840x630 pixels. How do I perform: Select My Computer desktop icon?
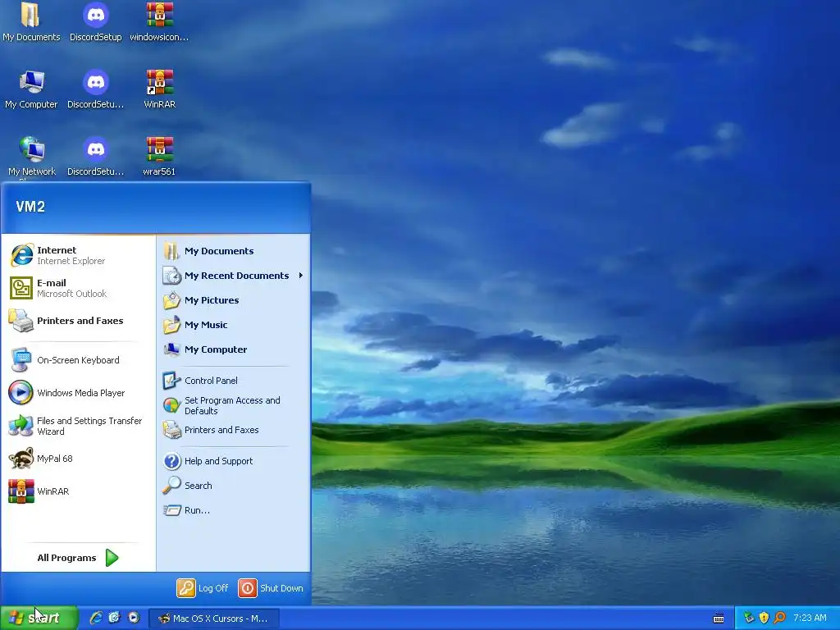click(x=31, y=89)
